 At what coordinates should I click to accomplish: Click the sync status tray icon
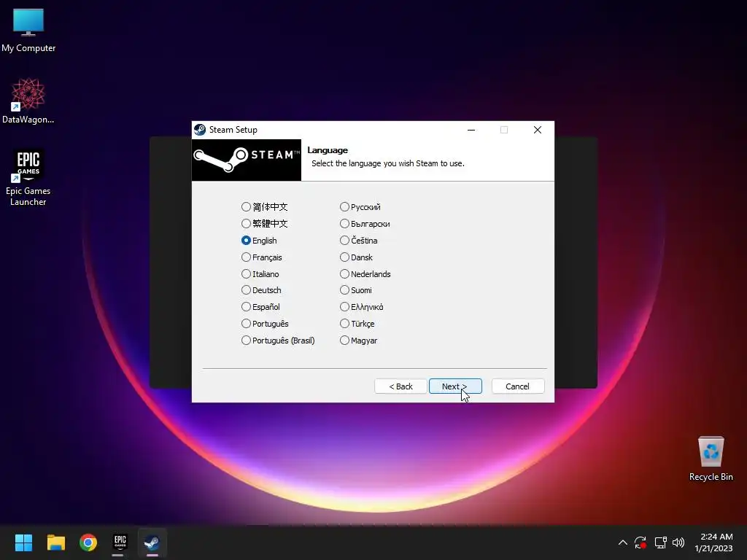point(640,542)
